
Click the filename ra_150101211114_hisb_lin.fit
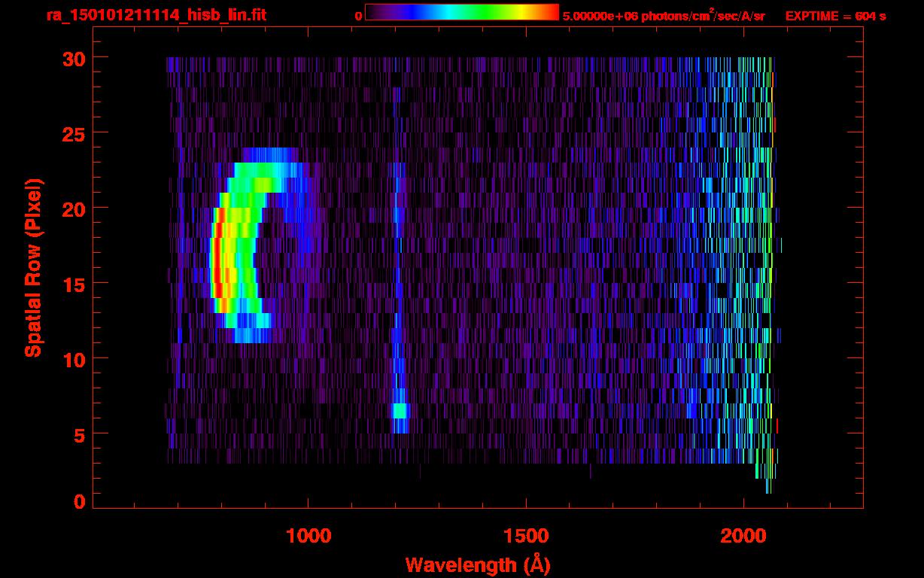156,15
